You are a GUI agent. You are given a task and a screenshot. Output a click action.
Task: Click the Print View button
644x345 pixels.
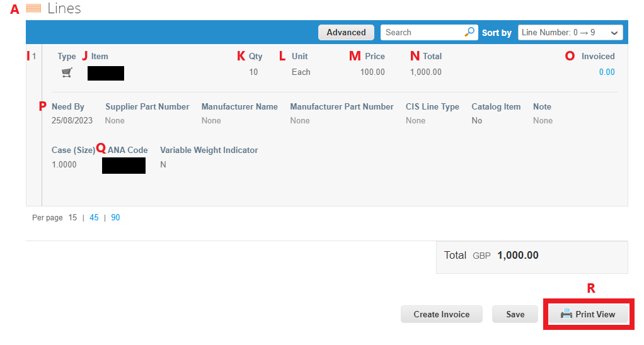click(588, 314)
